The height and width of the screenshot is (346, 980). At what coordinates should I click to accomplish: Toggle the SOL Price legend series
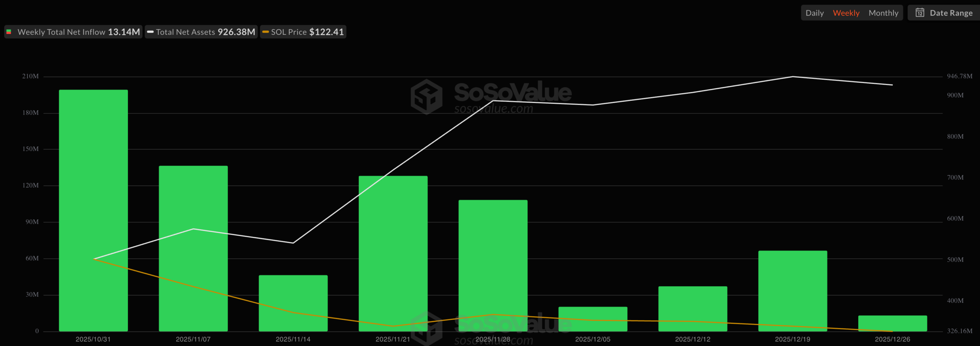[x=303, y=32]
